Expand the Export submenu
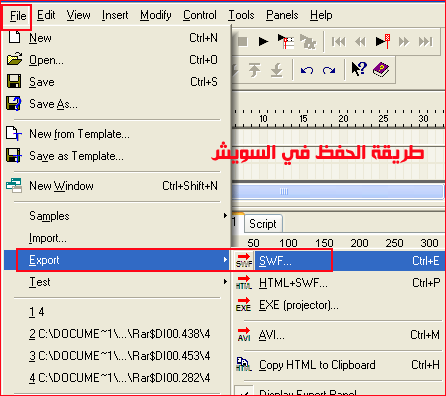446x396 pixels. [x=117, y=260]
